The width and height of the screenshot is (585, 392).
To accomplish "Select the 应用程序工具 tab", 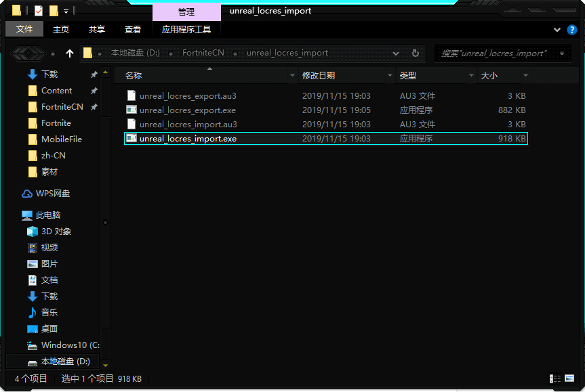I will click(x=186, y=29).
